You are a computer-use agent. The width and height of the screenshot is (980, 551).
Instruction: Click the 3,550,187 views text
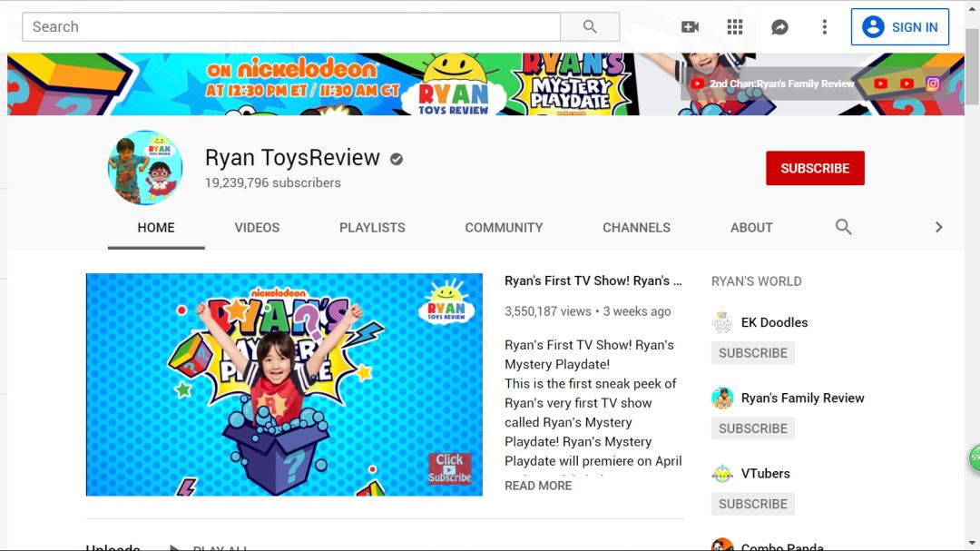tap(547, 311)
